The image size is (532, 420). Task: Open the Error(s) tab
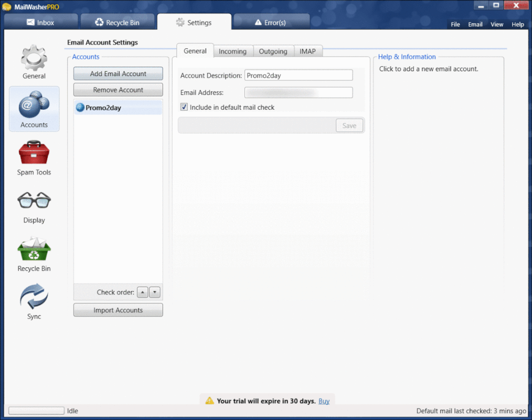(271, 23)
